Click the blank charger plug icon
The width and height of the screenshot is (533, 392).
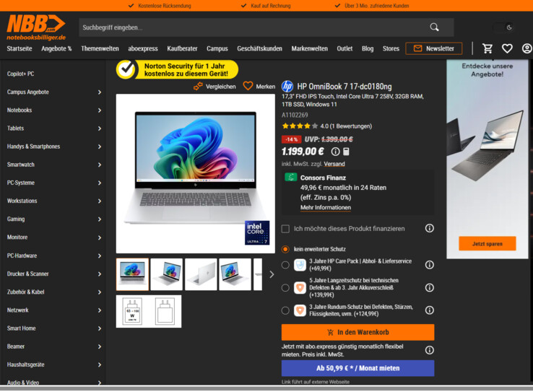pos(165,311)
